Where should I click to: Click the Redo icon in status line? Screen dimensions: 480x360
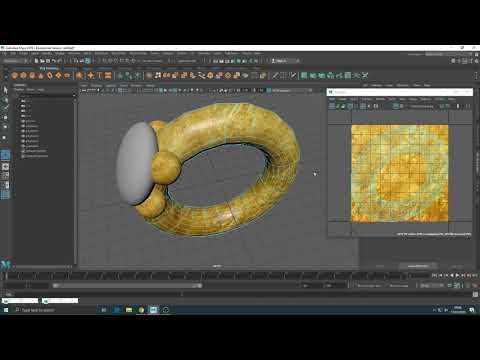tap(59, 61)
